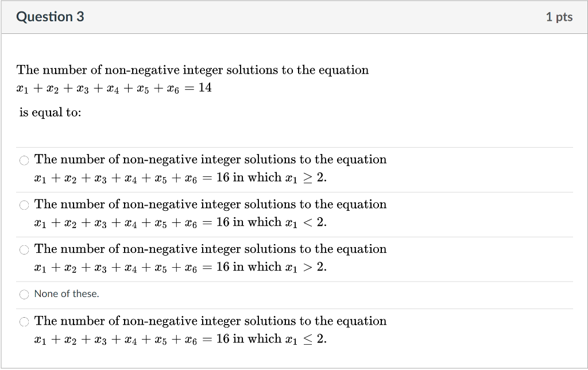Screen dimensions: 588x370
Task: Select the None of these radio button
Action: click(24, 294)
